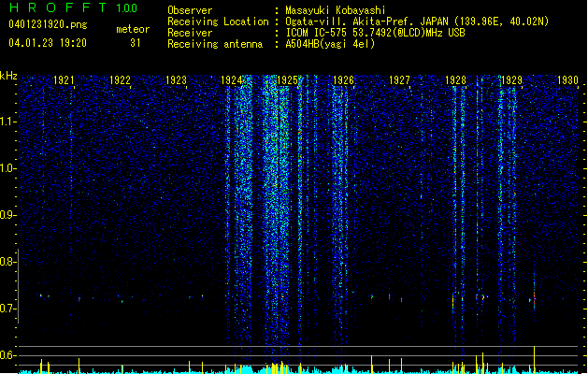
Task: Click the 0.7 kHz frequency label
Action: 7,309
